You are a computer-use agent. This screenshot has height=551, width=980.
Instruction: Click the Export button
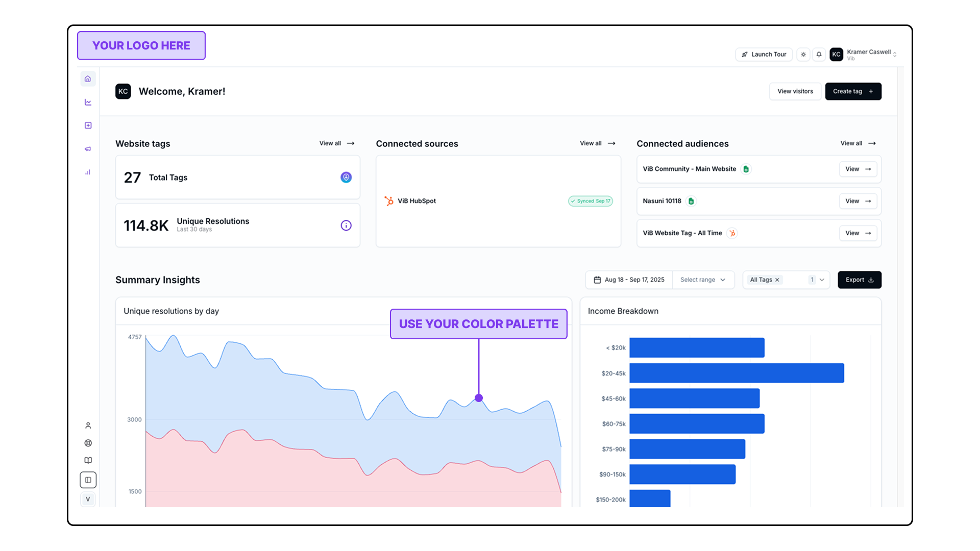(x=859, y=280)
